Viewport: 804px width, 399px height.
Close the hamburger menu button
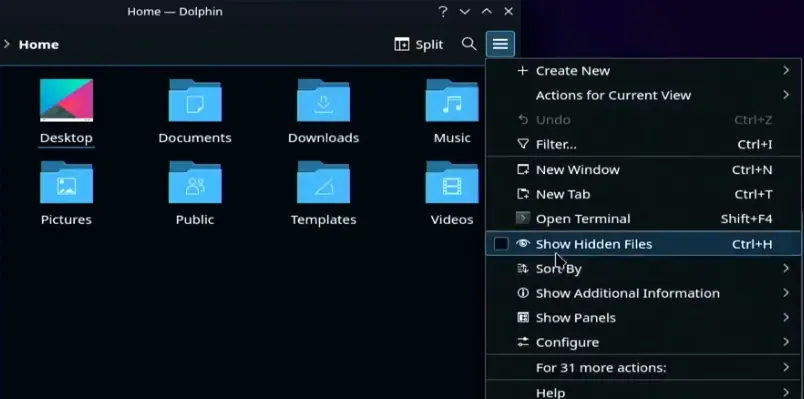click(x=500, y=44)
